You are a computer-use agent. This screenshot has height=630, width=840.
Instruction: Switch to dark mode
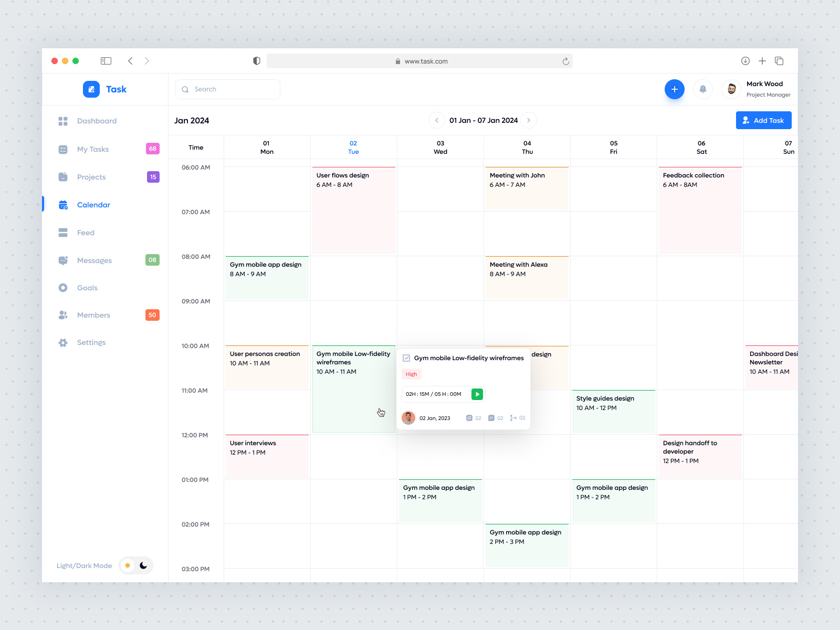pyautogui.click(x=142, y=565)
